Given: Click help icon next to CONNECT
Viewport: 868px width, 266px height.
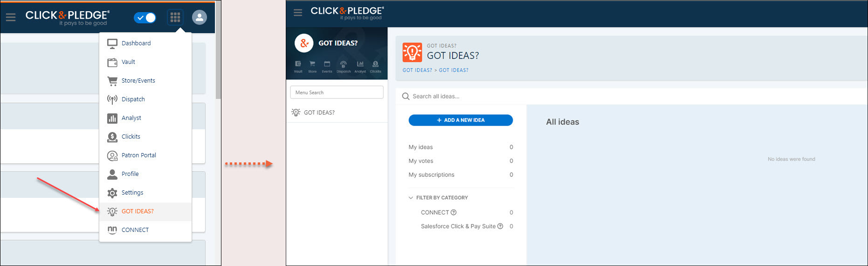Looking at the screenshot, I should tap(454, 212).
